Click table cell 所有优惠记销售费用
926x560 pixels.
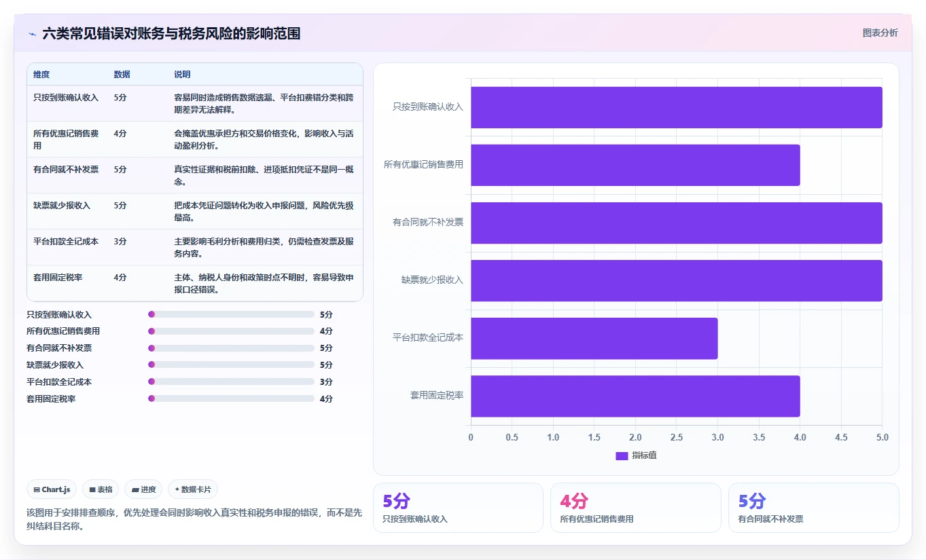click(66, 139)
